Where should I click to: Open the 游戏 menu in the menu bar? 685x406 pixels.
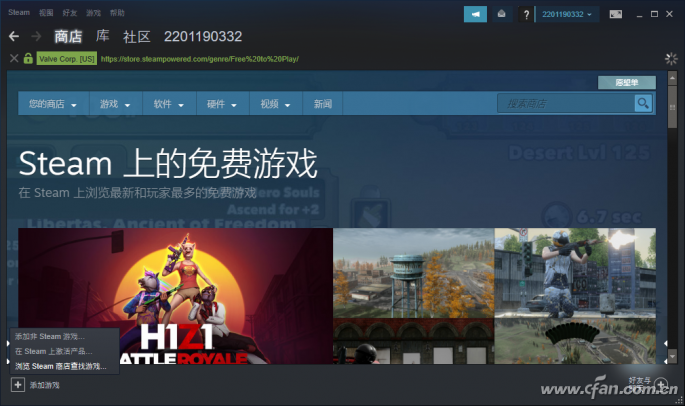point(93,13)
